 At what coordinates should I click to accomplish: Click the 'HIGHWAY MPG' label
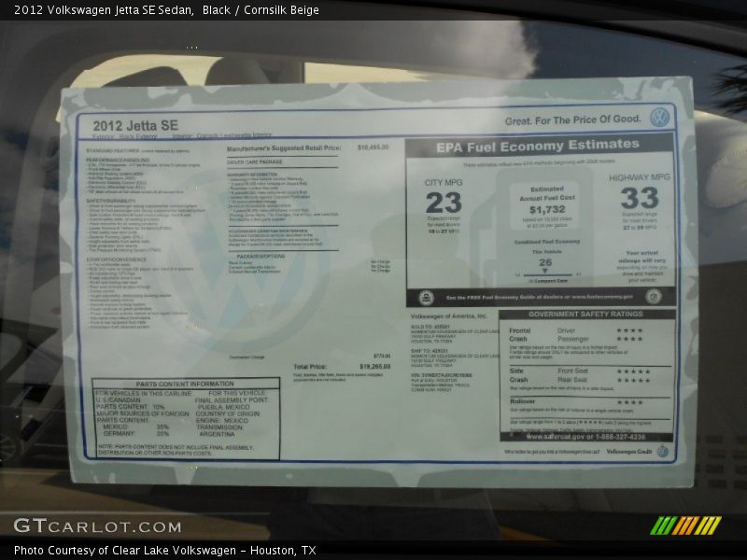coord(640,177)
